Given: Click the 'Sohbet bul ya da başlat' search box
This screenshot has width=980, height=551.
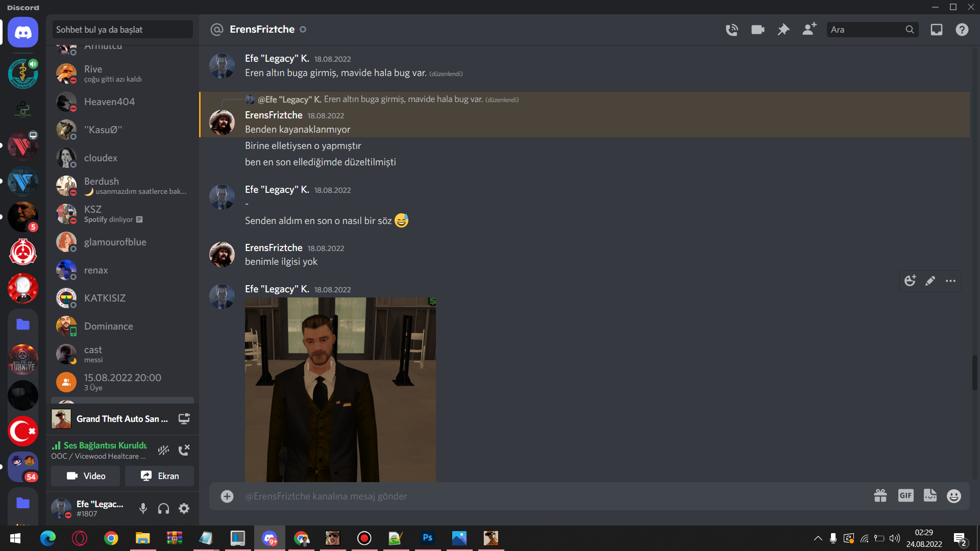Looking at the screenshot, I should 122,30.
